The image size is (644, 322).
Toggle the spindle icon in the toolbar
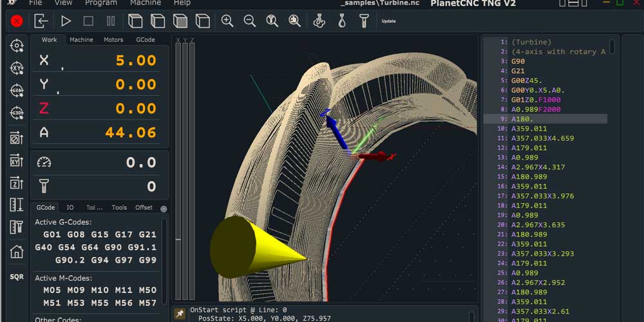point(364,21)
